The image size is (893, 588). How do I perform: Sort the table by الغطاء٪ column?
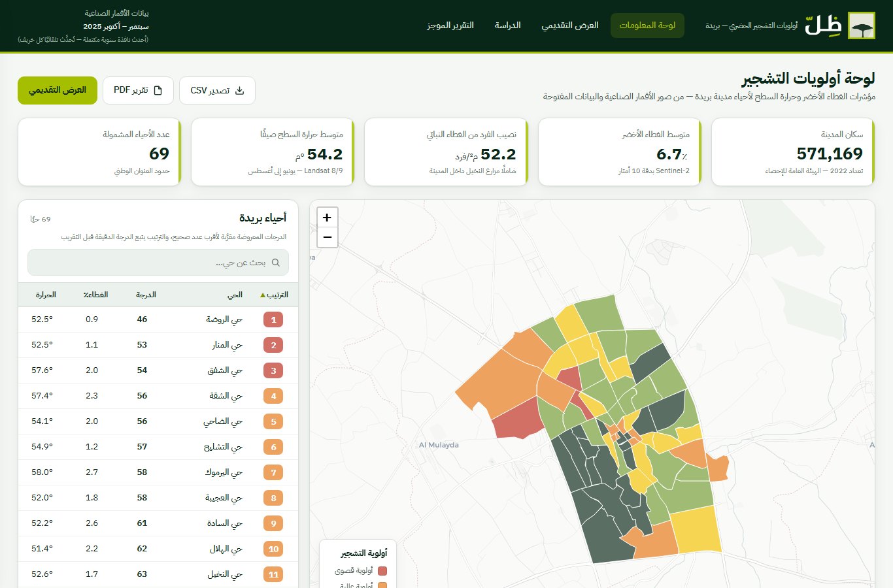(95, 295)
